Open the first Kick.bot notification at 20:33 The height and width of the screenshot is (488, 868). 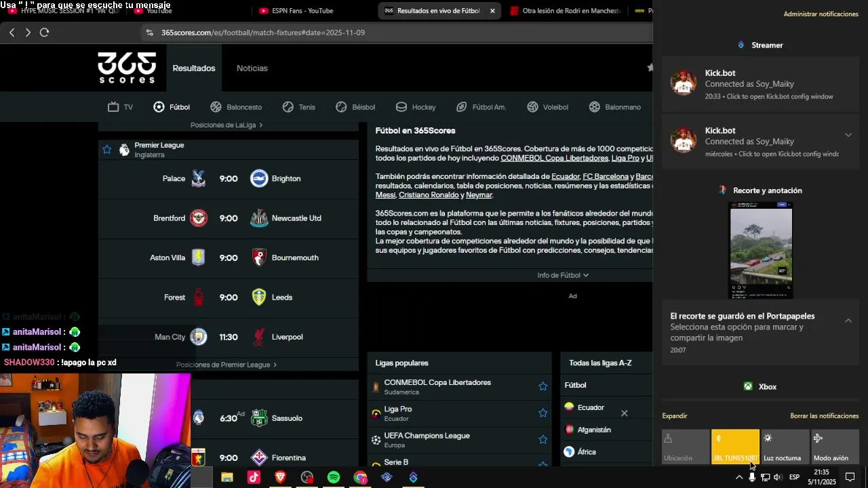(760, 84)
